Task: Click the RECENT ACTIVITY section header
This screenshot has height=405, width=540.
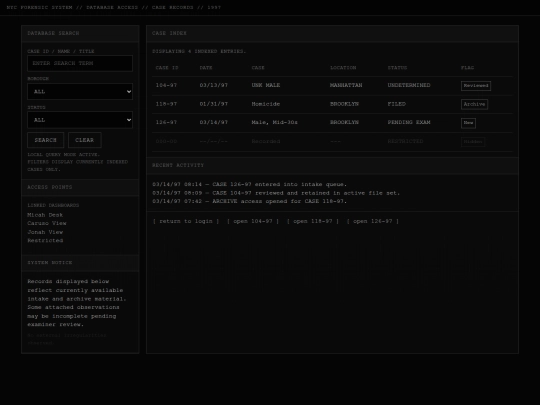Action: (332, 166)
